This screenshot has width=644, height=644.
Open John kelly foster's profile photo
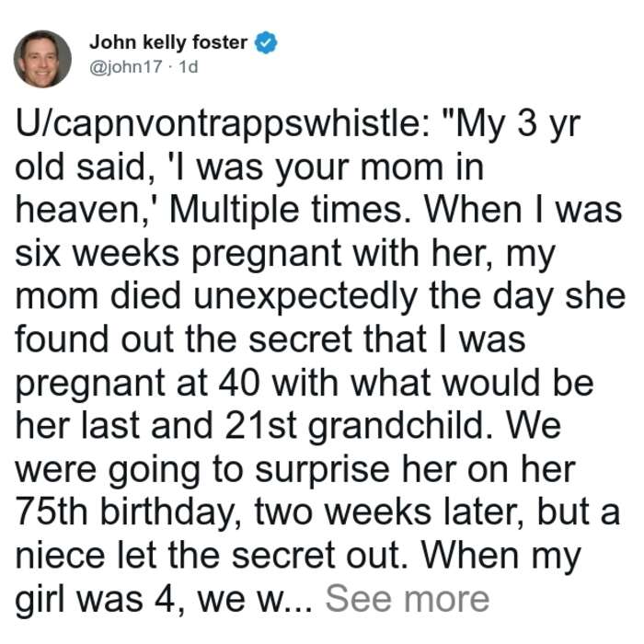point(42,59)
